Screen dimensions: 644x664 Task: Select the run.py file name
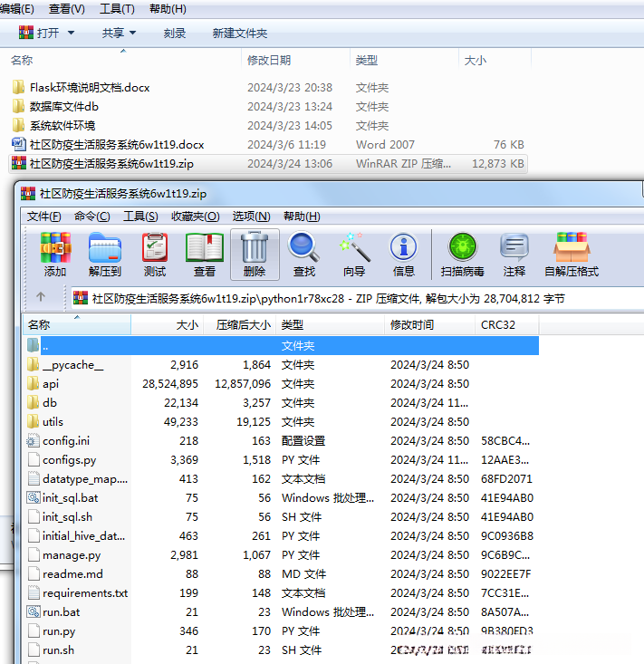(59, 631)
